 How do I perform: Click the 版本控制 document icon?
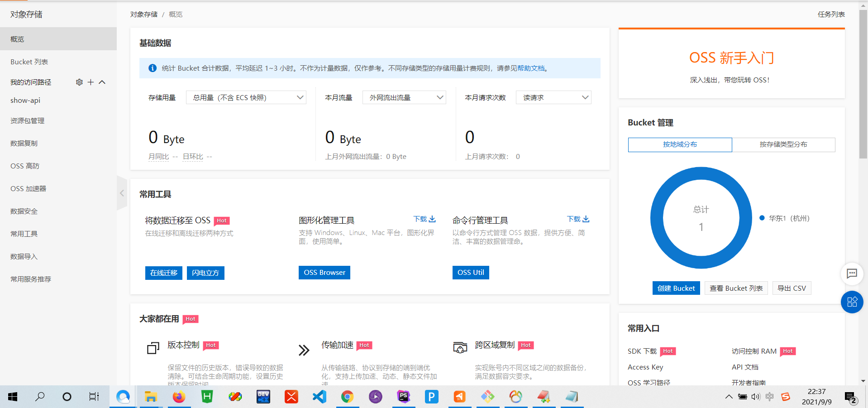153,348
